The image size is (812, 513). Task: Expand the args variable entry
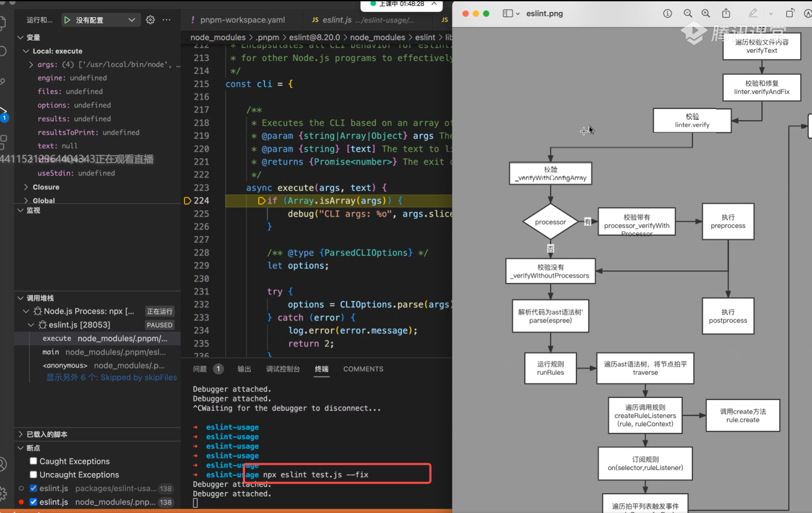point(31,64)
